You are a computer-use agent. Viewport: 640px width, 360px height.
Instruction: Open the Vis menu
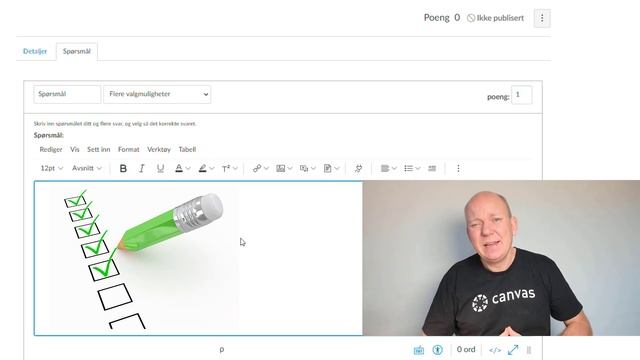(x=75, y=149)
